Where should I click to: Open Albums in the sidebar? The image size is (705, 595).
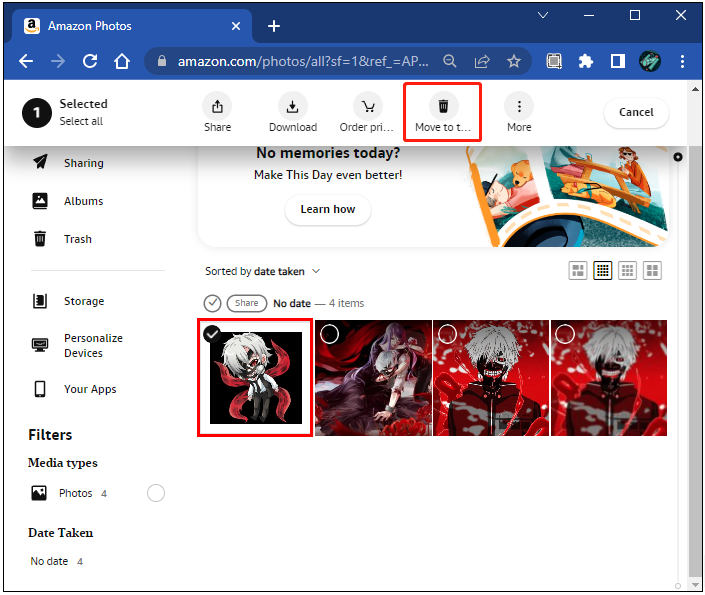pyautogui.click(x=83, y=201)
